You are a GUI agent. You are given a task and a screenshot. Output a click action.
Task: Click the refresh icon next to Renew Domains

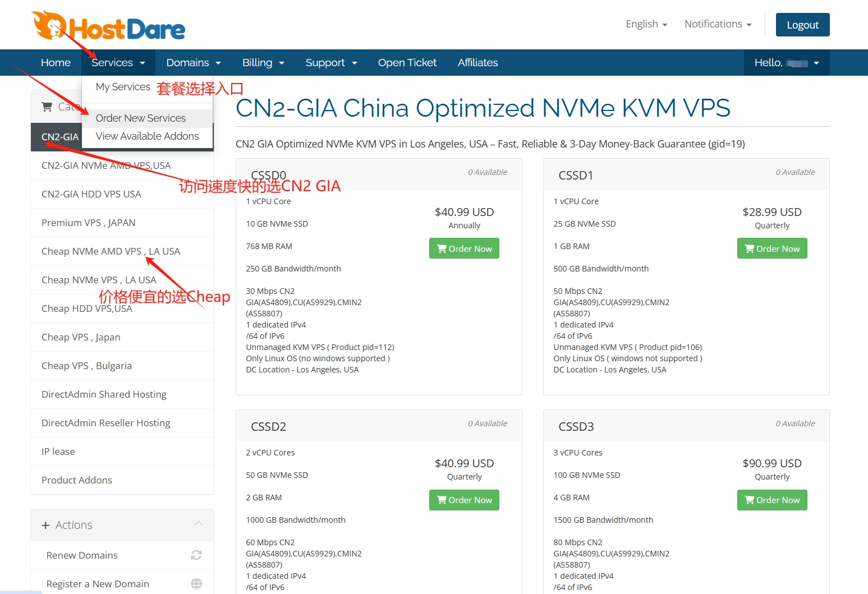pyautogui.click(x=196, y=555)
